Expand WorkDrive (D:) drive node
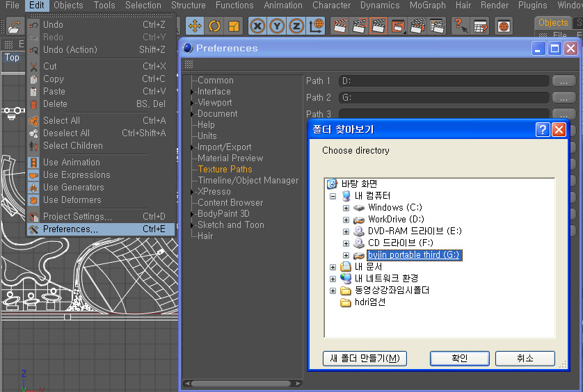Image resolution: width=583 pixels, height=392 pixels. tap(346, 220)
